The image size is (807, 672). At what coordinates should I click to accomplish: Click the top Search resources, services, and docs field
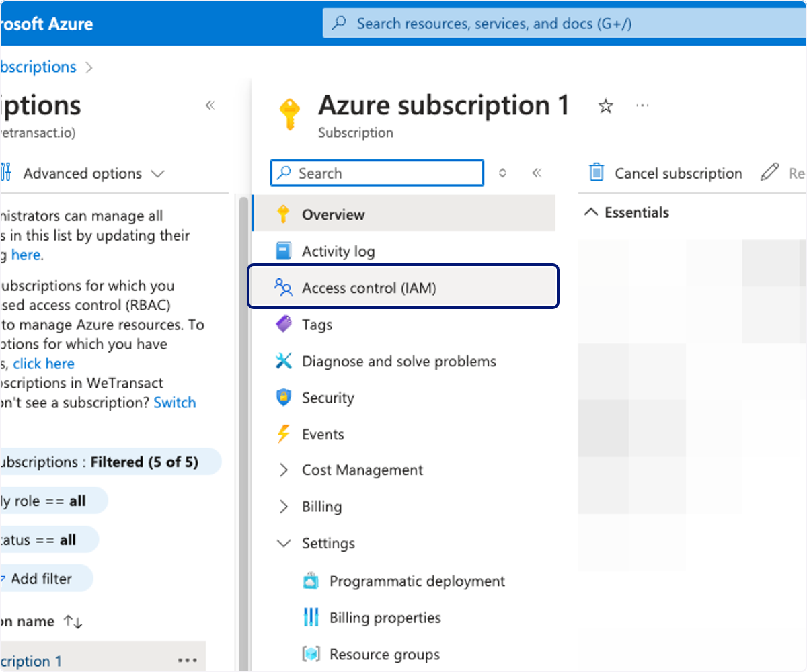coord(565,24)
